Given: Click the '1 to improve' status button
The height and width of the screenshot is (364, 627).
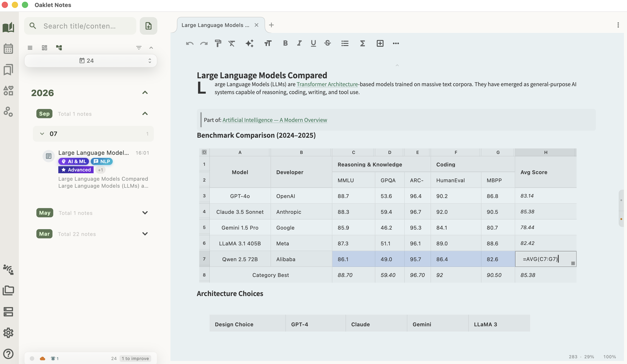Looking at the screenshot, I should [x=135, y=359].
